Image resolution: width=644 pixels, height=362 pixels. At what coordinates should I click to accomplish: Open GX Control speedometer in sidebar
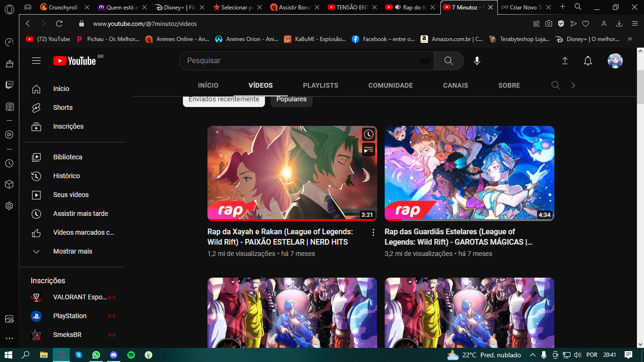pos(9,42)
